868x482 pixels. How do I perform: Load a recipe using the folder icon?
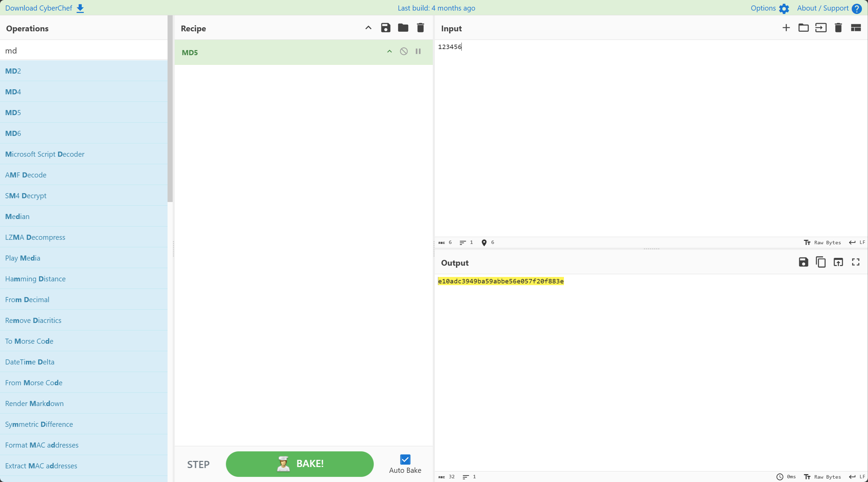[403, 28]
